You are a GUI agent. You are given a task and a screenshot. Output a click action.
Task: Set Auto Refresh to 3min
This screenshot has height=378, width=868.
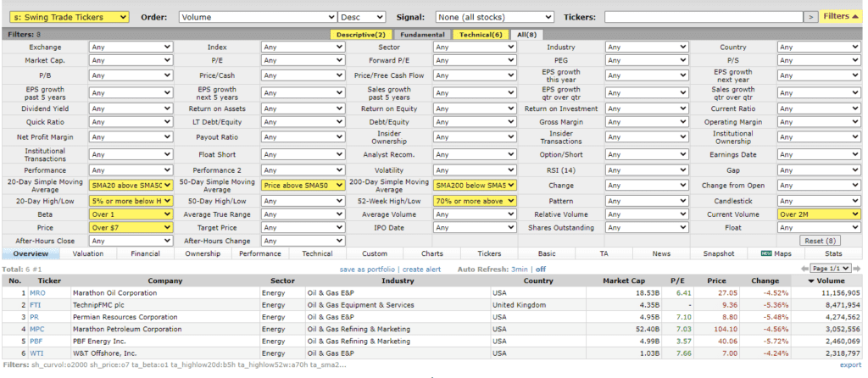[520, 269]
